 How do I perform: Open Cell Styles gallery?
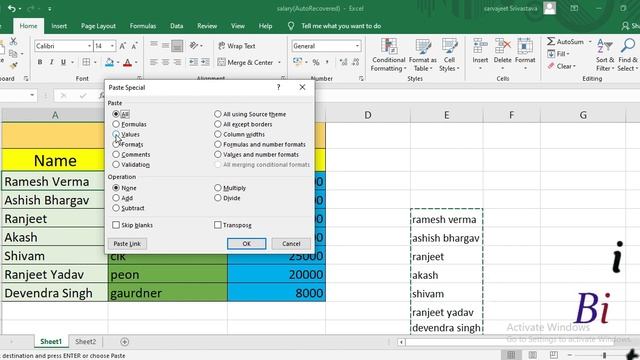tap(449, 55)
